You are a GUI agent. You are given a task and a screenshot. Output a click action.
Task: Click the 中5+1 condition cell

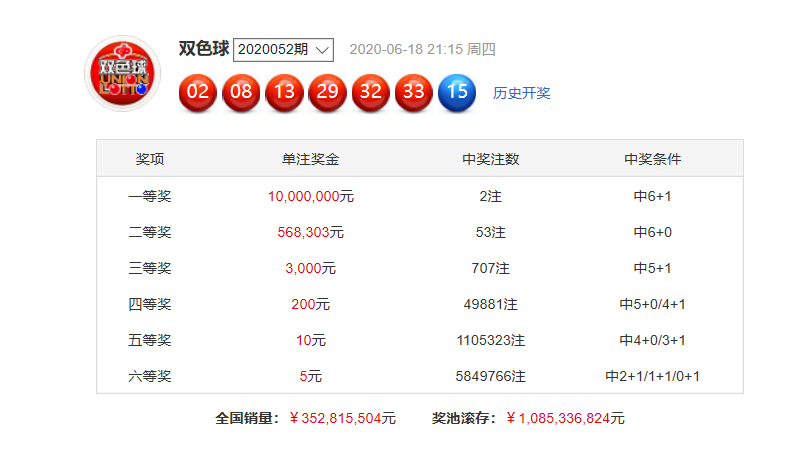pos(652,268)
